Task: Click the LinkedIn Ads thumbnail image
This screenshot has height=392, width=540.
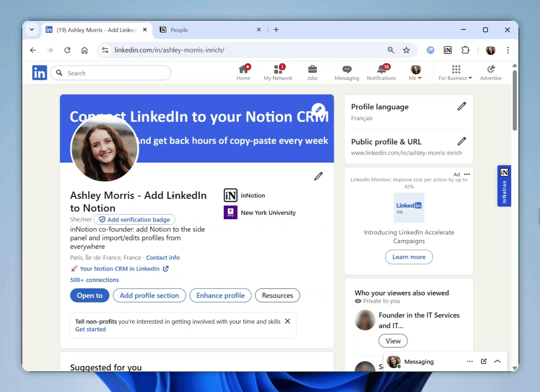Action: (x=409, y=208)
